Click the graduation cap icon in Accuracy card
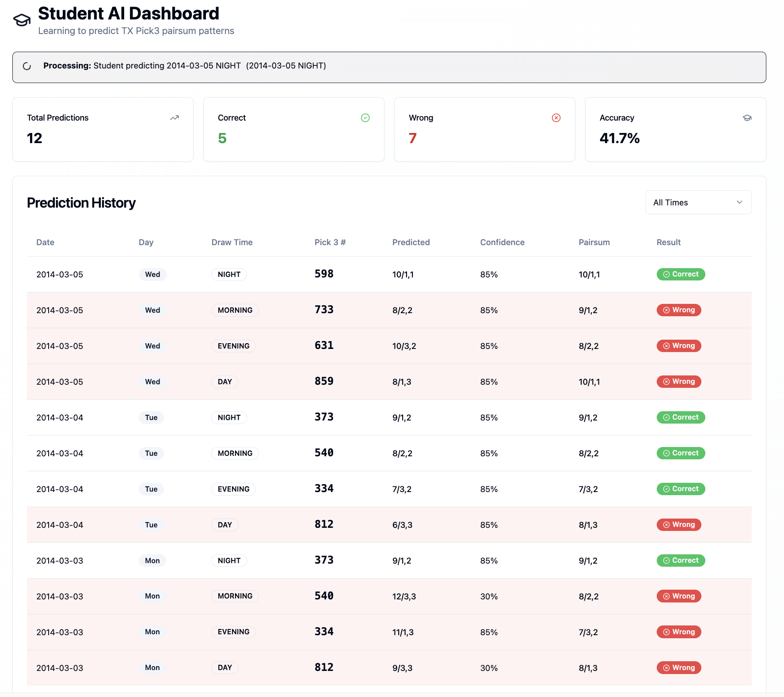Image resolution: width=784 pixels, height=697 pixels. pos(747,118)
